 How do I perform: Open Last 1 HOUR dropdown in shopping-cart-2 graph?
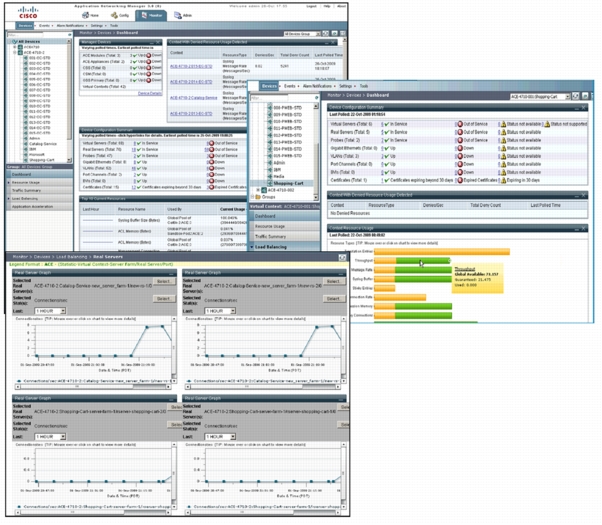(50, 437)
